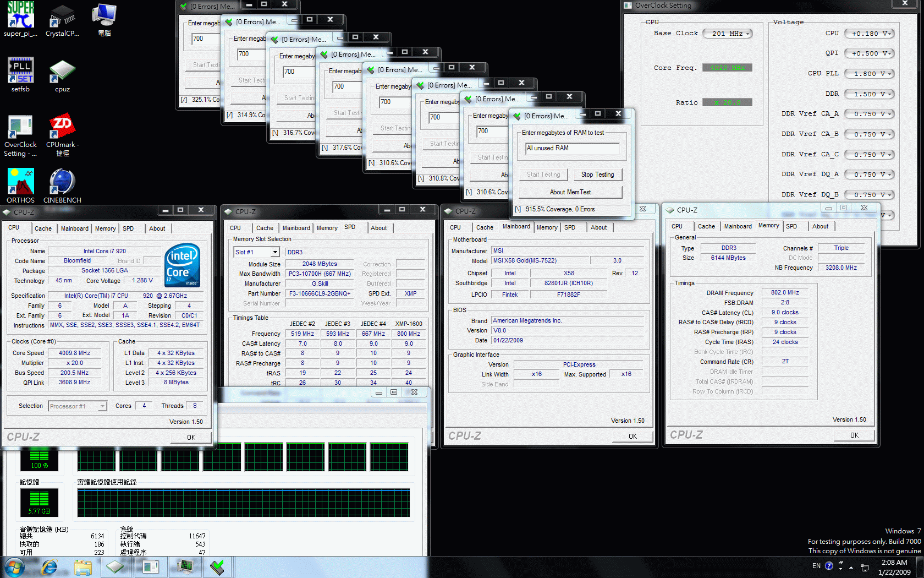Click the grayed Start Testing button
924x578 pixels.
pos(543,175)
